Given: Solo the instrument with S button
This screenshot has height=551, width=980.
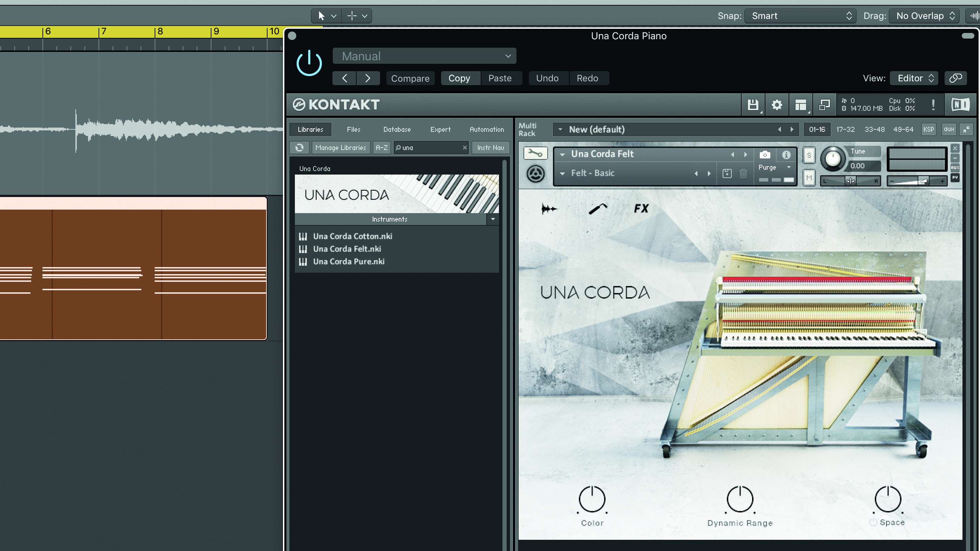Looking at the screenshot, I should 809,155.
